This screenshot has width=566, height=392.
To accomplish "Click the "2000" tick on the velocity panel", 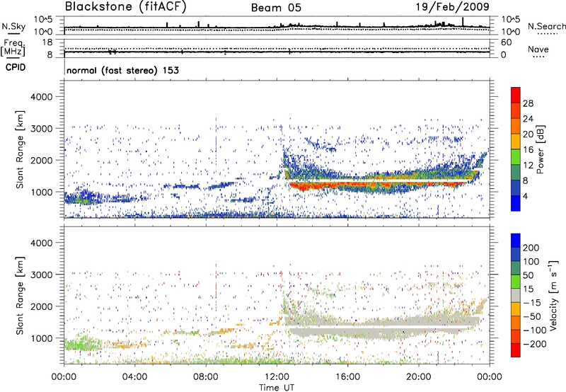I will tap(41, 306).
